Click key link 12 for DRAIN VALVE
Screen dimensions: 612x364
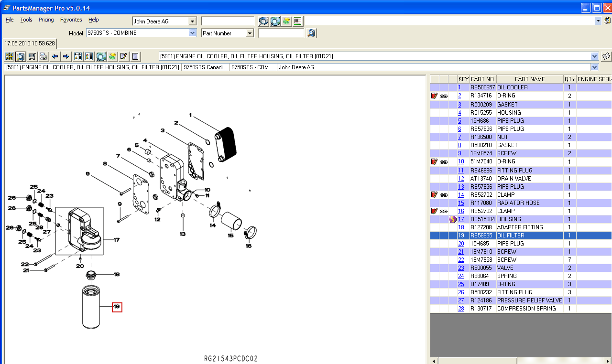tap(461, 179)
